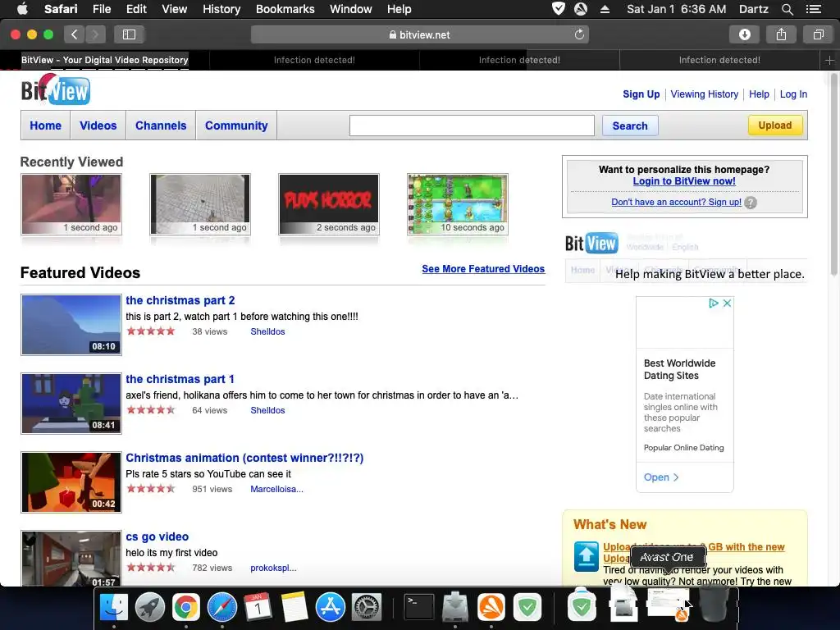Toggle the Safari sidebar button
This screenshot has height=630, width=840.
point(129,34)
